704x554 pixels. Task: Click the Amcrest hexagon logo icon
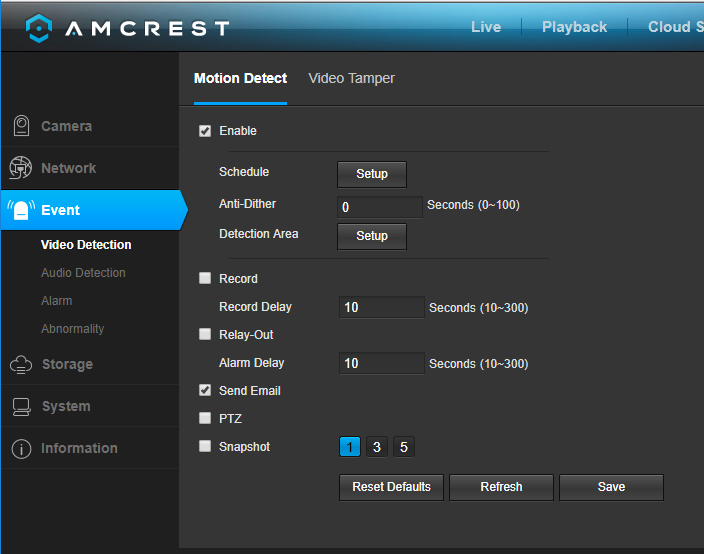click(x=39, y=28)
